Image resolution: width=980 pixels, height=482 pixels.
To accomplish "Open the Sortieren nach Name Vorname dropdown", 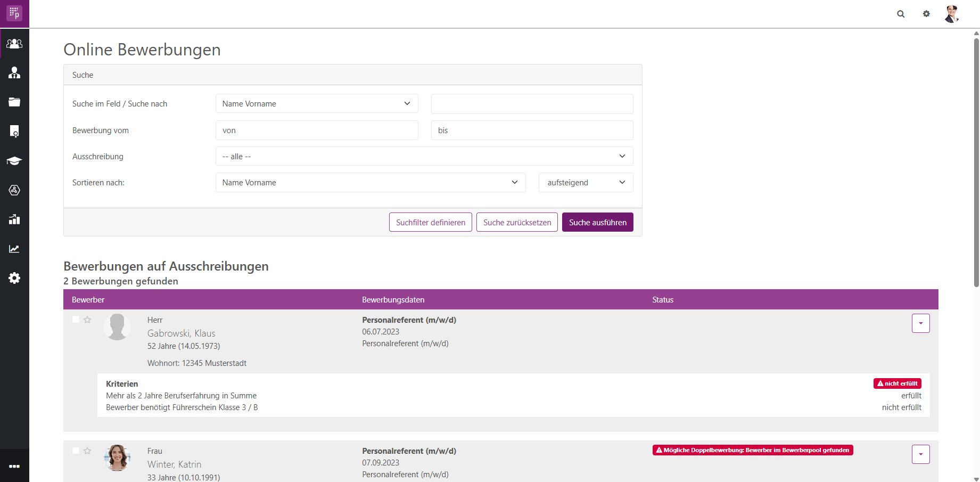I will coord(370,183).
